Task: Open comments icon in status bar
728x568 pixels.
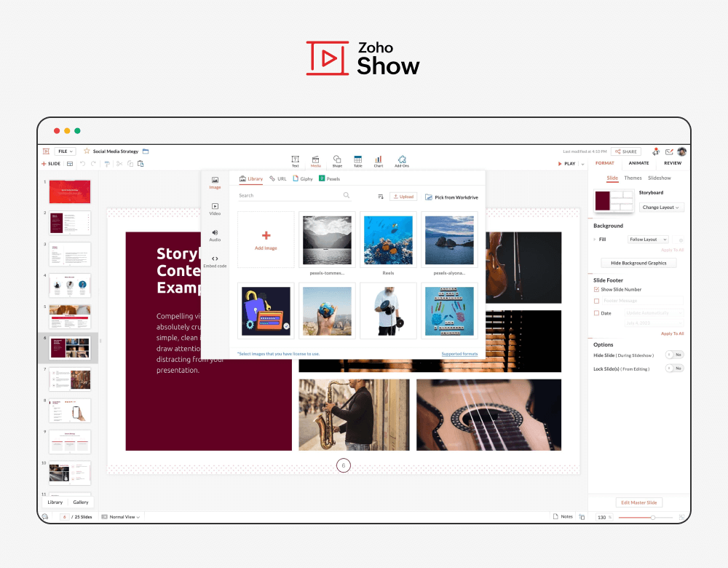Action: click(45, 516)
